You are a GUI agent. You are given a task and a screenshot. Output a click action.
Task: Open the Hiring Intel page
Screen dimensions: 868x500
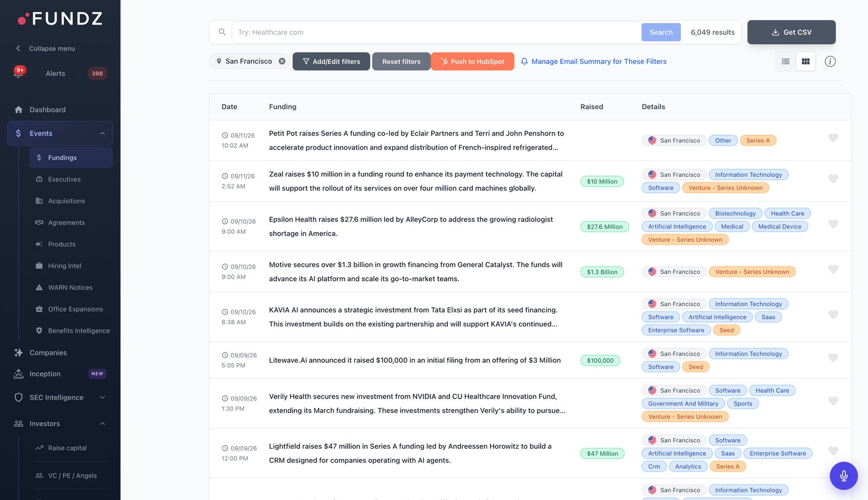(x=70, y=266)
